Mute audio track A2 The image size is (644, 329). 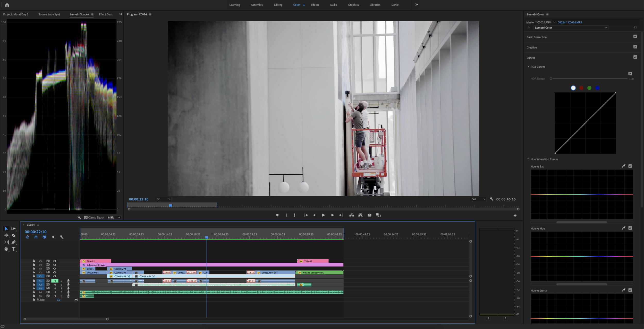(55, 284)
